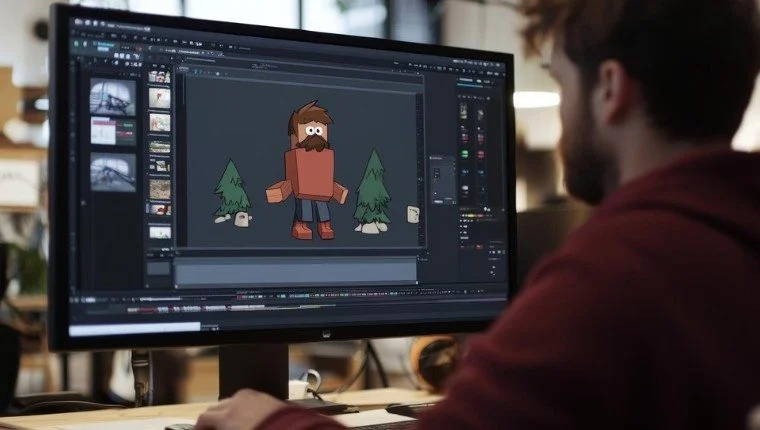Select the cyan highlighted tab at top left

104,46
